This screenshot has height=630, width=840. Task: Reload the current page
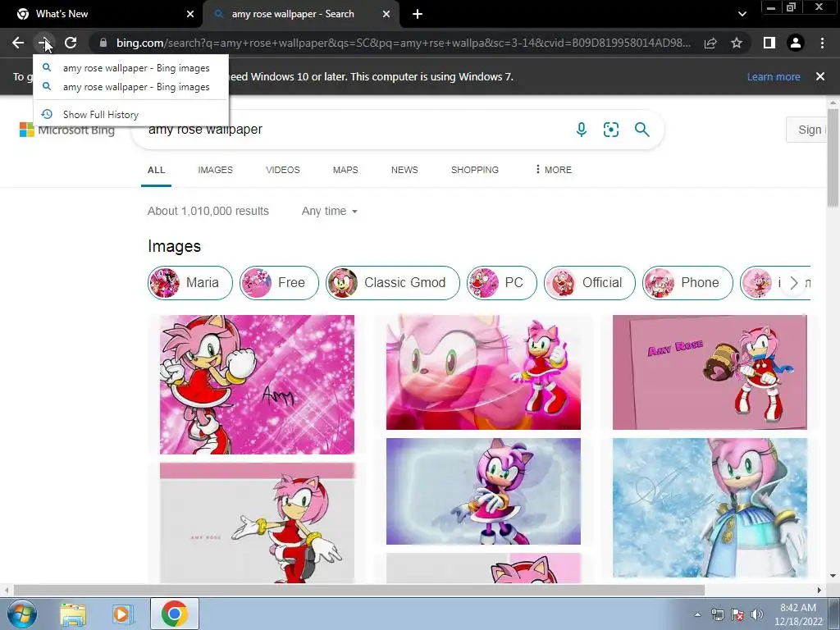click(x=71, y=43)
